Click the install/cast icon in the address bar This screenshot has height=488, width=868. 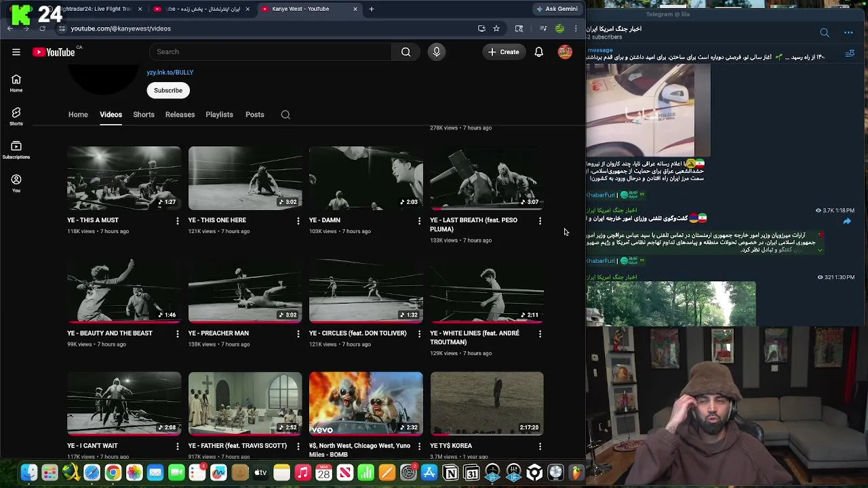(x=481, y=28)
